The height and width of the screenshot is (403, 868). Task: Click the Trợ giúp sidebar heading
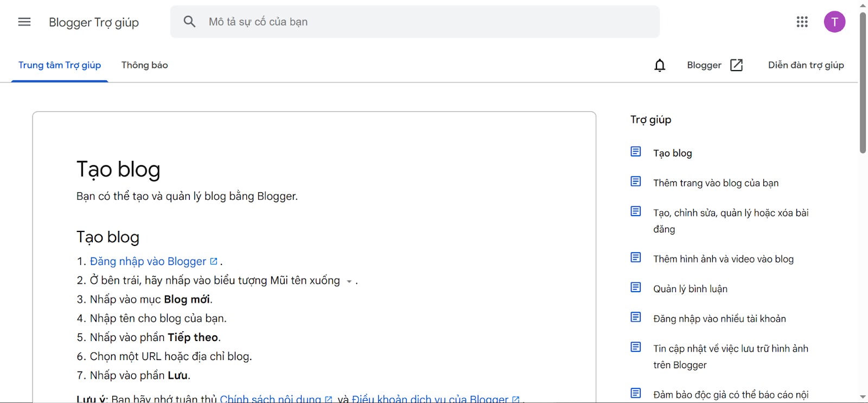point(651,119)
